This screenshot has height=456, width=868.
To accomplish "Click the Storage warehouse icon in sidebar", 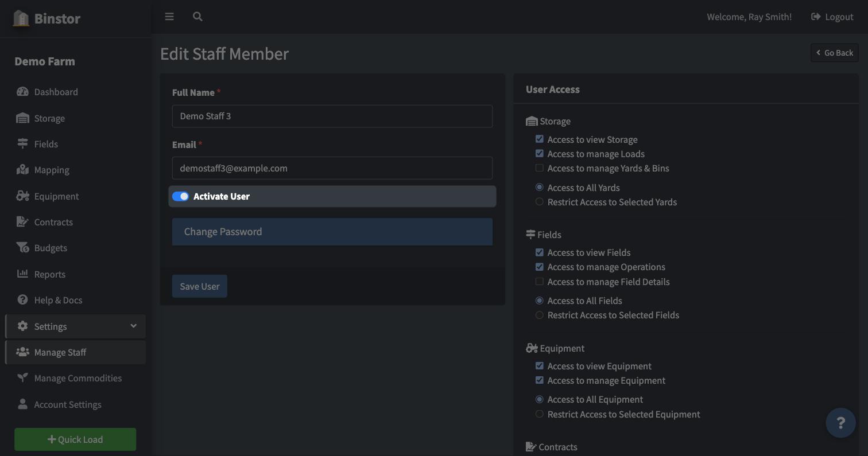I will click(22, 118).
